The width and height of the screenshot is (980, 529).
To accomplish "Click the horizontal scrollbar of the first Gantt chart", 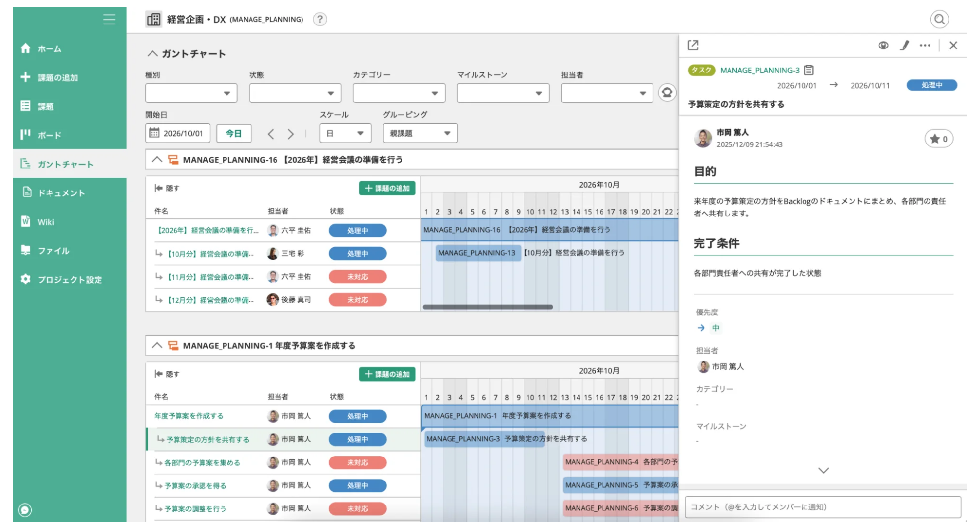I will click(488, 307).
